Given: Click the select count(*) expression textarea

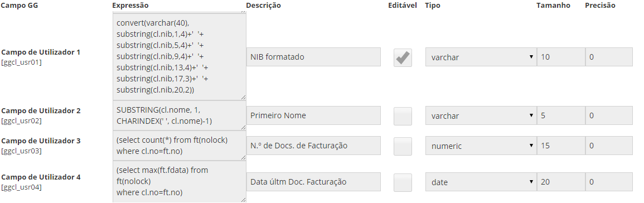Looking at the screenshot, I should click(x=179, y=146).
